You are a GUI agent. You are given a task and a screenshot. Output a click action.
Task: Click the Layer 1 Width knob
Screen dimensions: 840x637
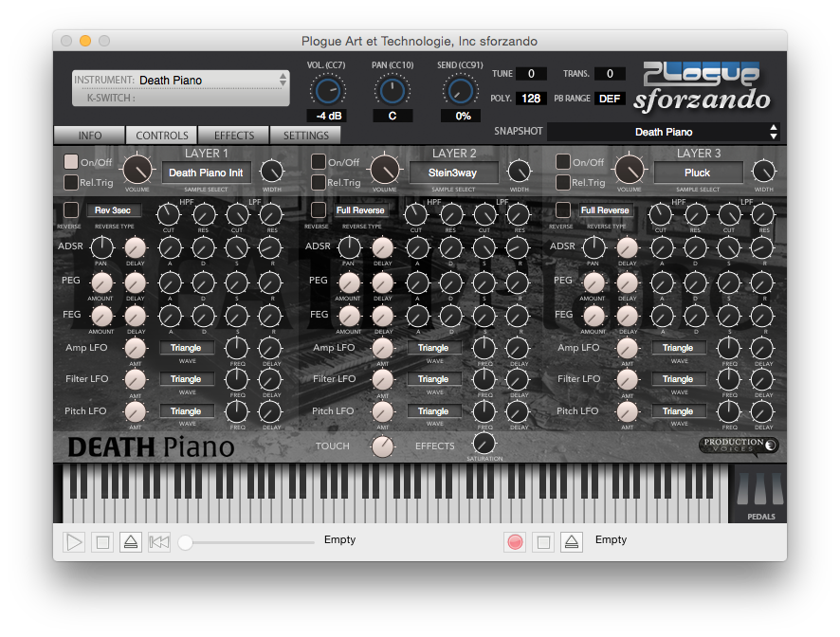tap(271, 172)
